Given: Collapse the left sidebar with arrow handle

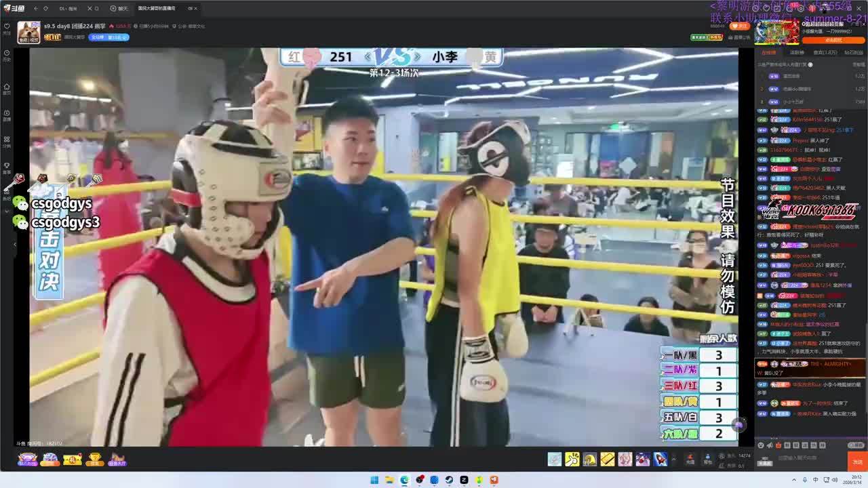Looking at the screenshot, I should point(15,244).
